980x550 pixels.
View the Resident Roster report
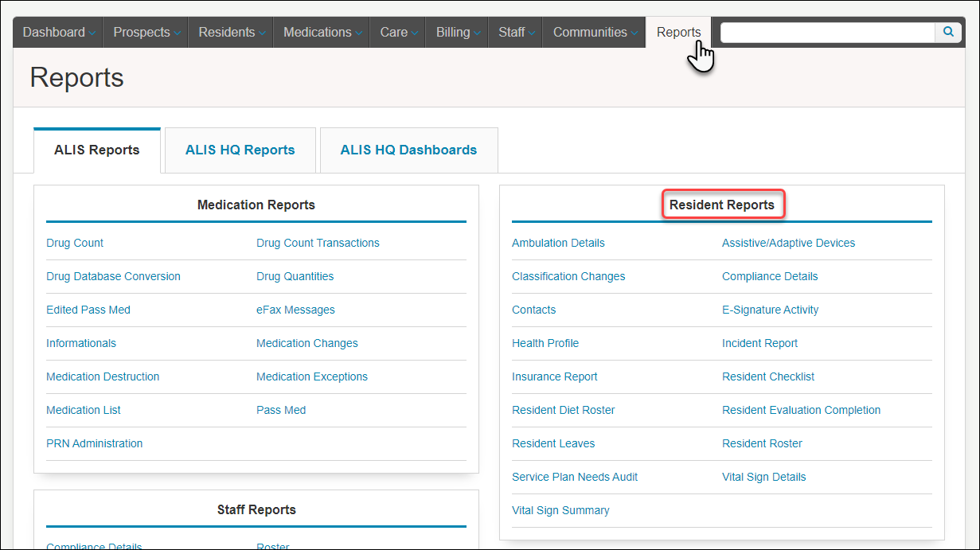tap(762, 443)
